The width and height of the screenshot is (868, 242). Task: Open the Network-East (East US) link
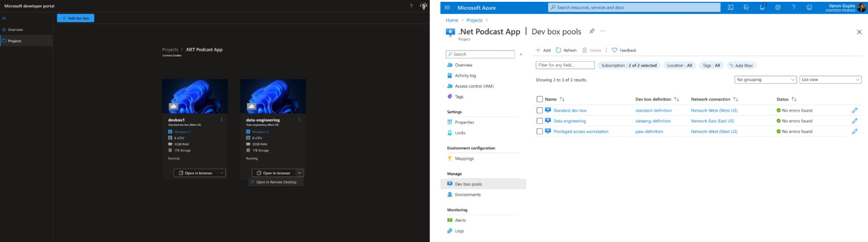click(712, 121)
